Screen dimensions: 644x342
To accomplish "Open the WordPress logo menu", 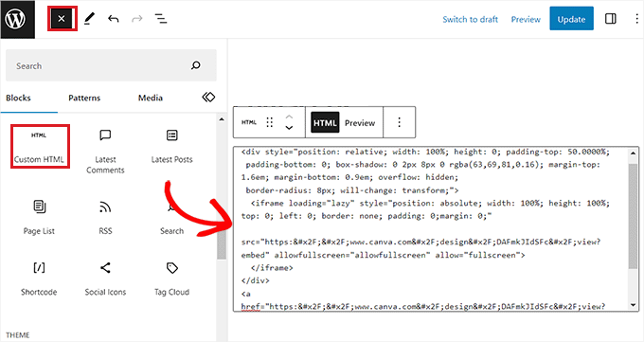I will tap(17, 19).
